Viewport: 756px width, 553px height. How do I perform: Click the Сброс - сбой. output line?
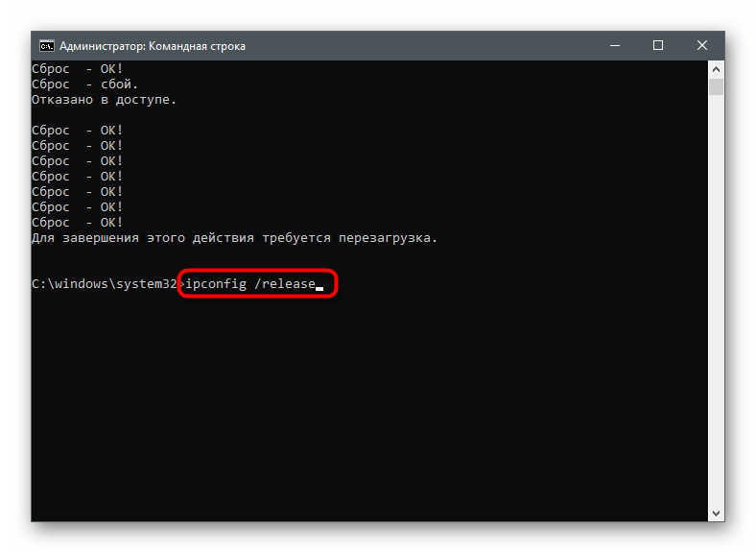pos(84,84)
